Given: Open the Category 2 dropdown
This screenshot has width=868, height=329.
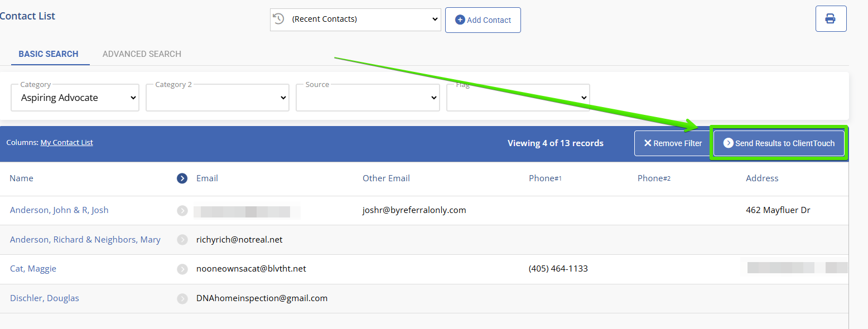Looking at the screenshot, I should 218,98.
